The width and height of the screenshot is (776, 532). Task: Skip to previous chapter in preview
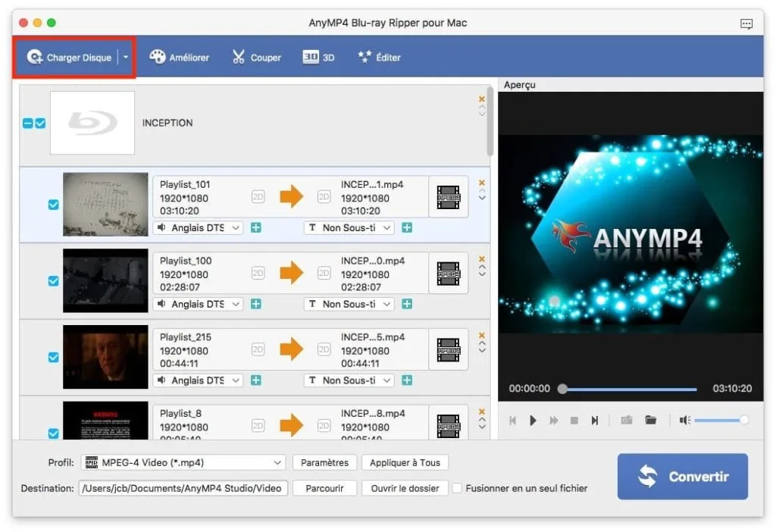tap(513, 420)
